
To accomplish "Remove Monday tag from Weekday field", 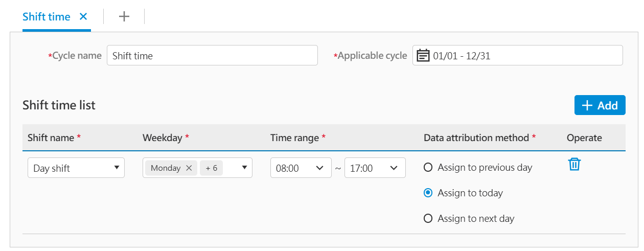I will [x=189, y=168].
